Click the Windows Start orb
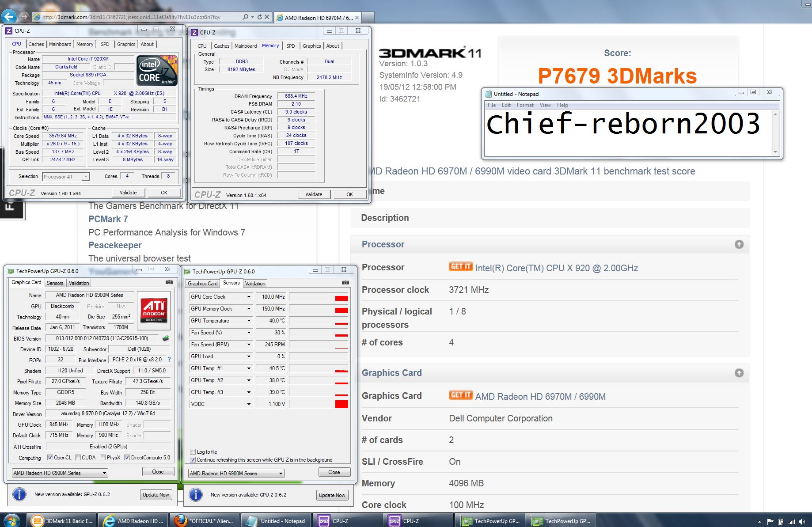The height and width of the screenshot is (527, 812). pyautogui.click(x=11, y=521)
